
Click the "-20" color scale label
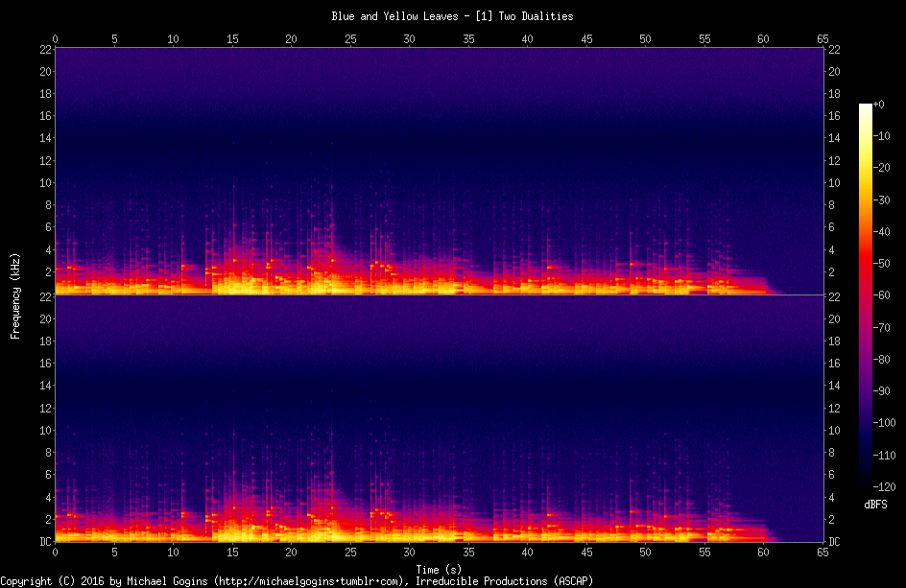pos(882,168)
